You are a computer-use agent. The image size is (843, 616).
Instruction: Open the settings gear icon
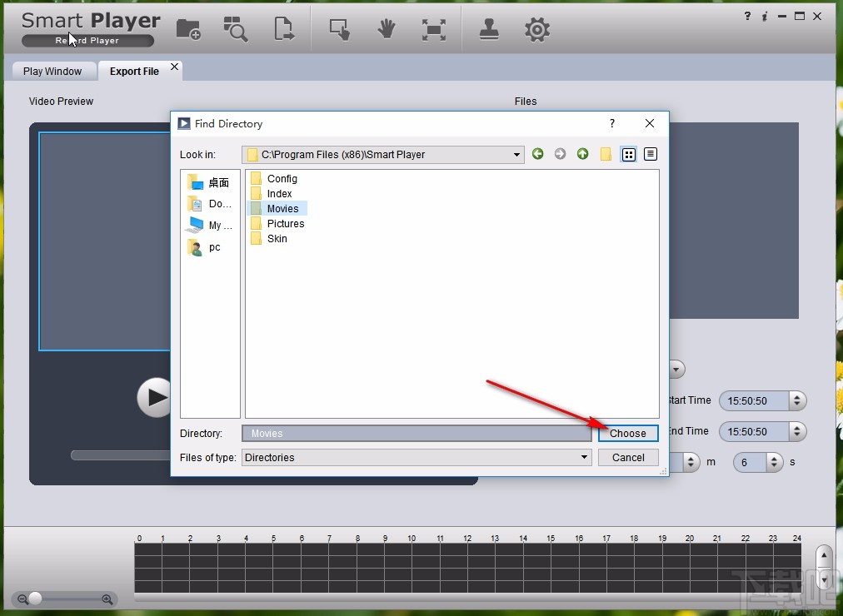[x=536, y=29]
